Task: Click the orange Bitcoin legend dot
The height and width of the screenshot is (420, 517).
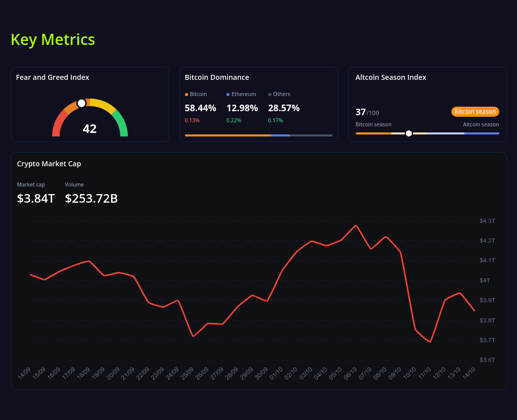Action: coord(186,95)
